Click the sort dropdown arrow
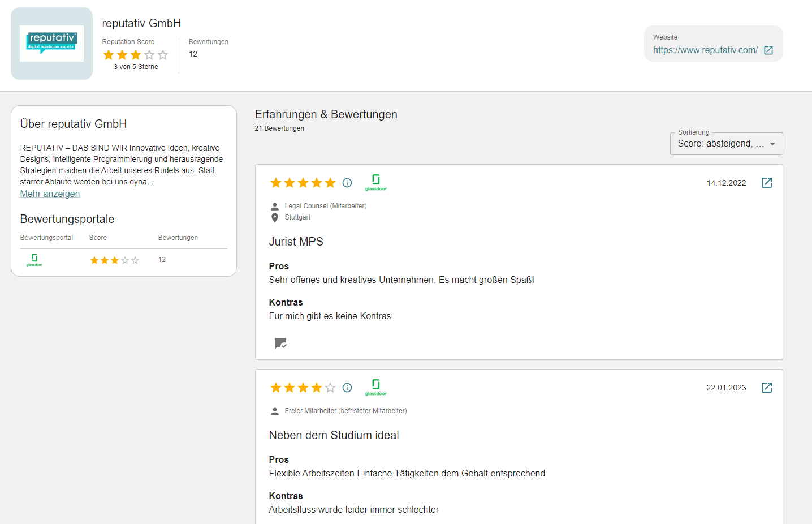This screenshot has width=812, height=524. (x=772, y=144)
